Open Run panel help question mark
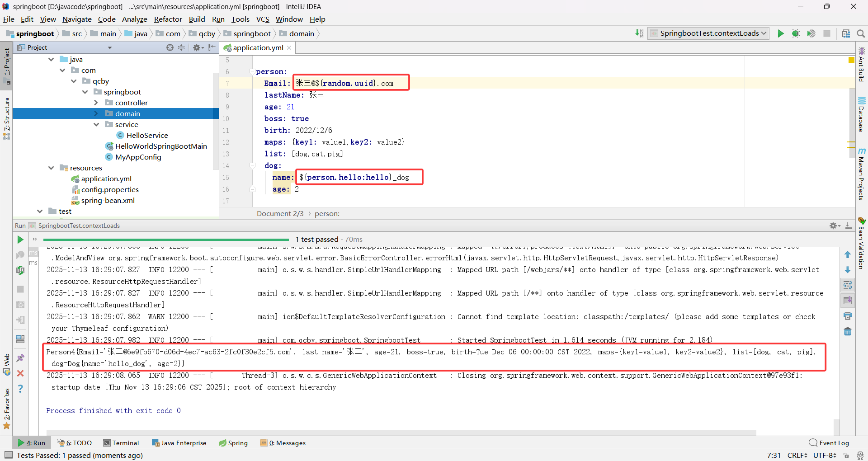 click(x=20, y=389)
